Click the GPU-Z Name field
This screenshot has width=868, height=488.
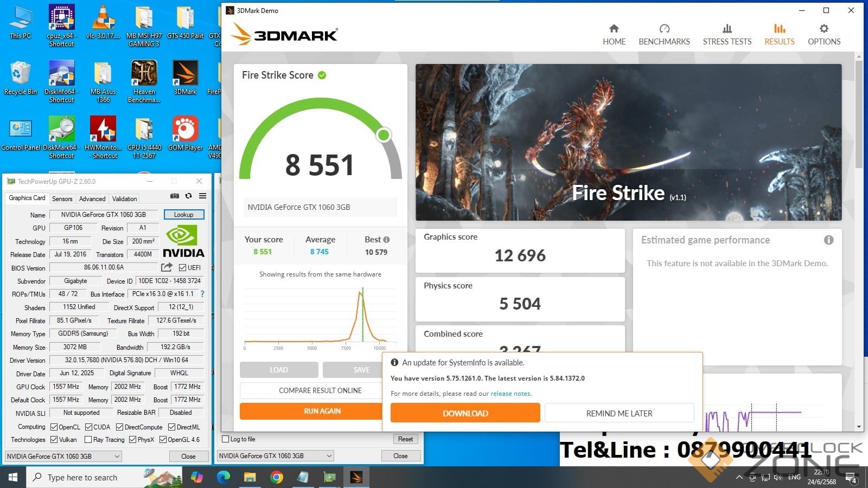(104, 215)
